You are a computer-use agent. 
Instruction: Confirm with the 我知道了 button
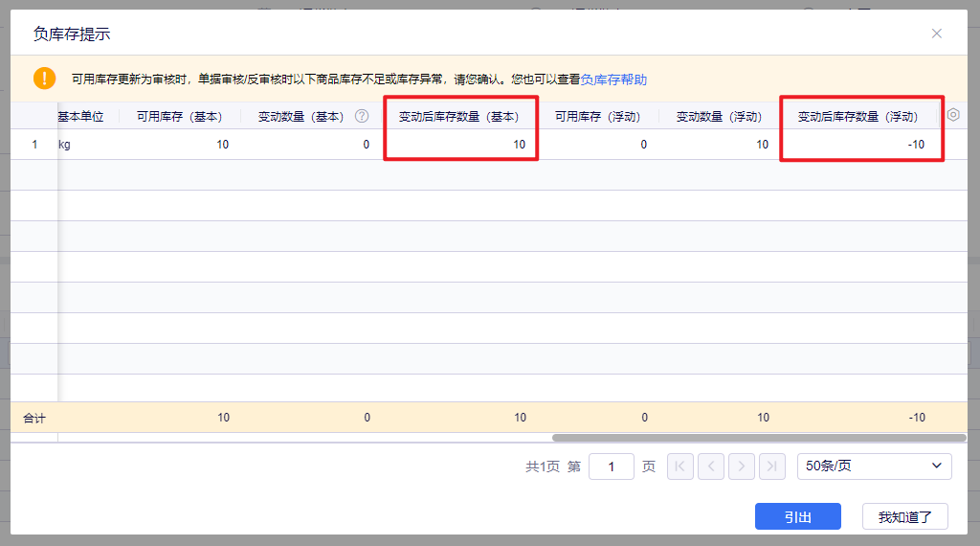904,516
